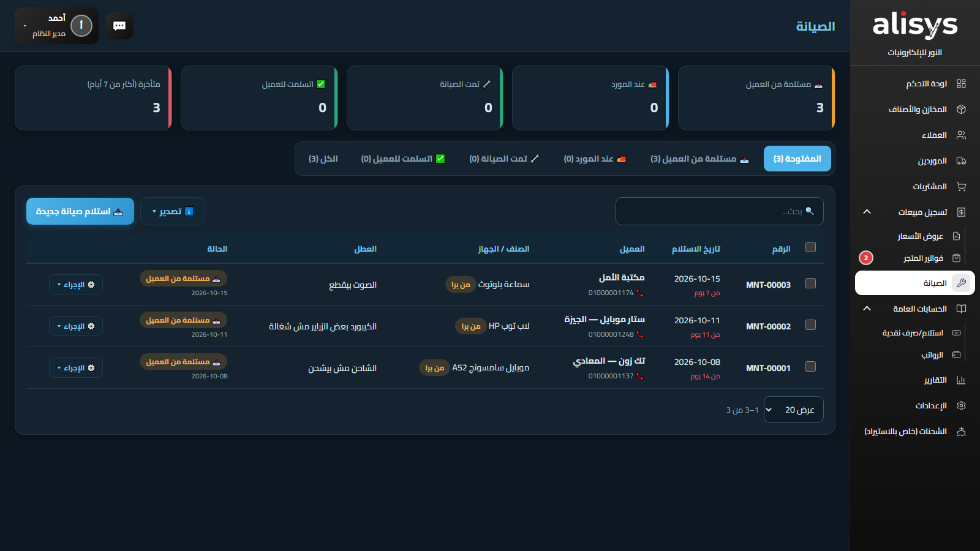This screenshot has width=980, height=551.
Task: Click the customers people icon
Action: coord(961,135)
